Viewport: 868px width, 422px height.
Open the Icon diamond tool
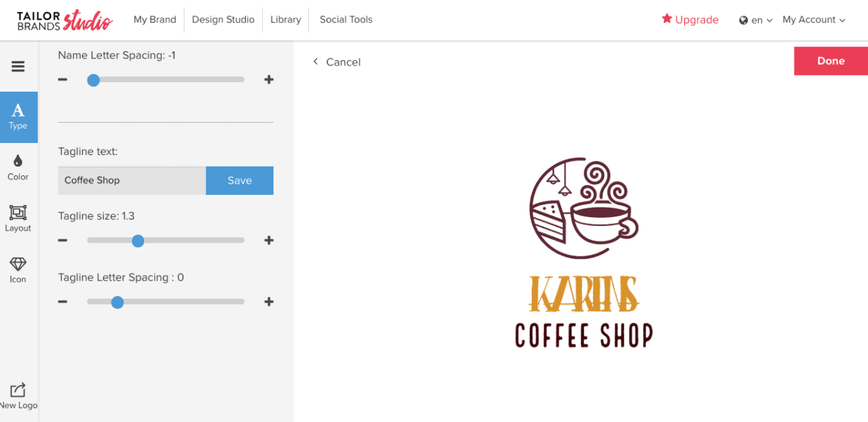(18, 270)
